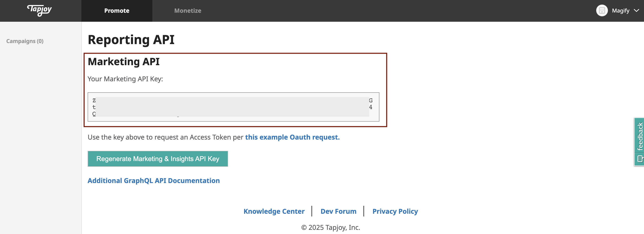Open the Dev Forum

338,211
